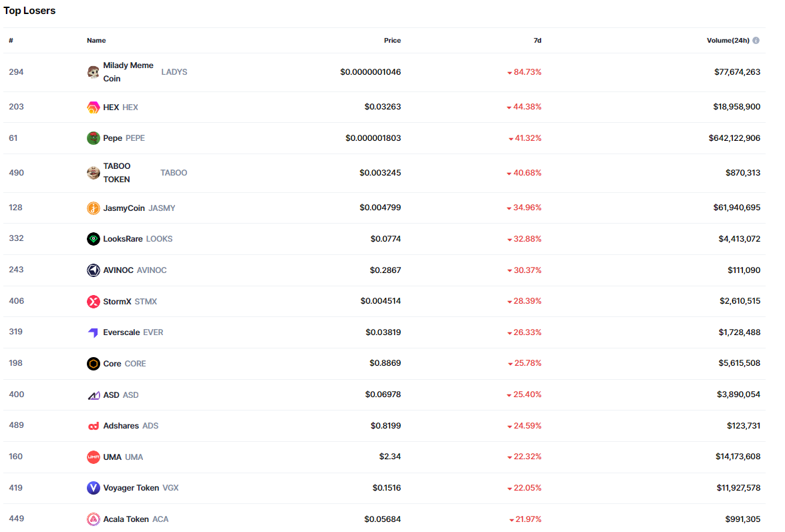Sort table by Price column header
Screen dimensions: 785x532
click(x=392, y=41)
